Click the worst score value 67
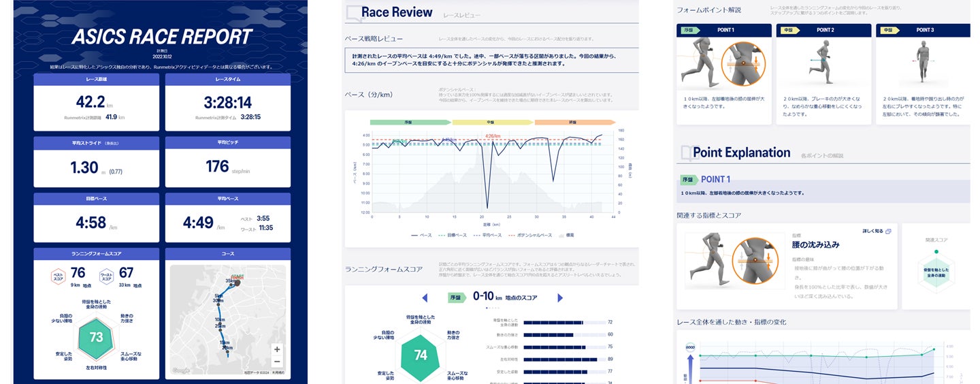980x384 pixels. [126, 273]
